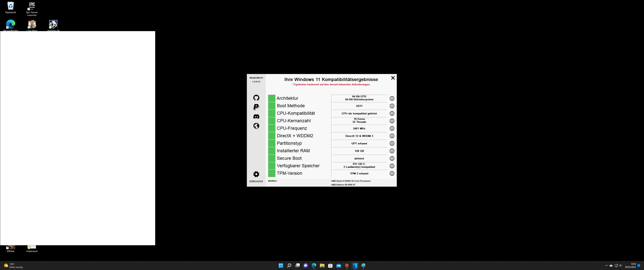Click info icon beside CPU-Frequenz
Viewport: 644px width, 270px height.
coord(392,128)
